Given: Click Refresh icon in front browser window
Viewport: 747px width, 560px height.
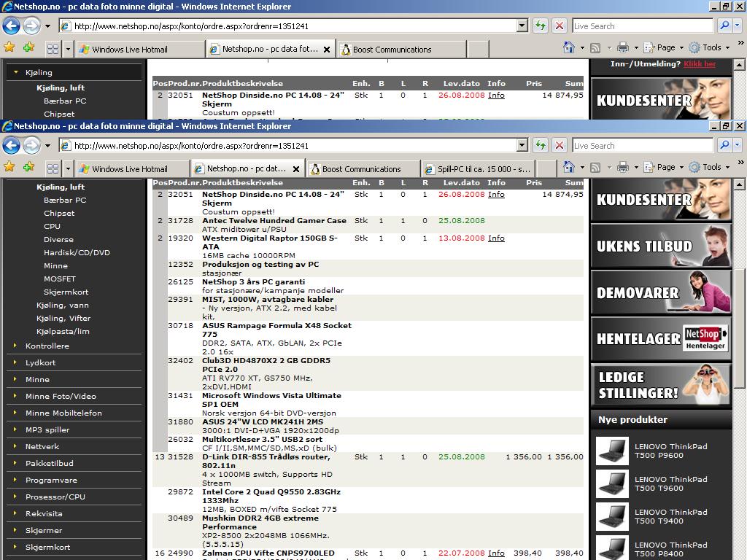Looking at the screenshot, I should [541, 145].
